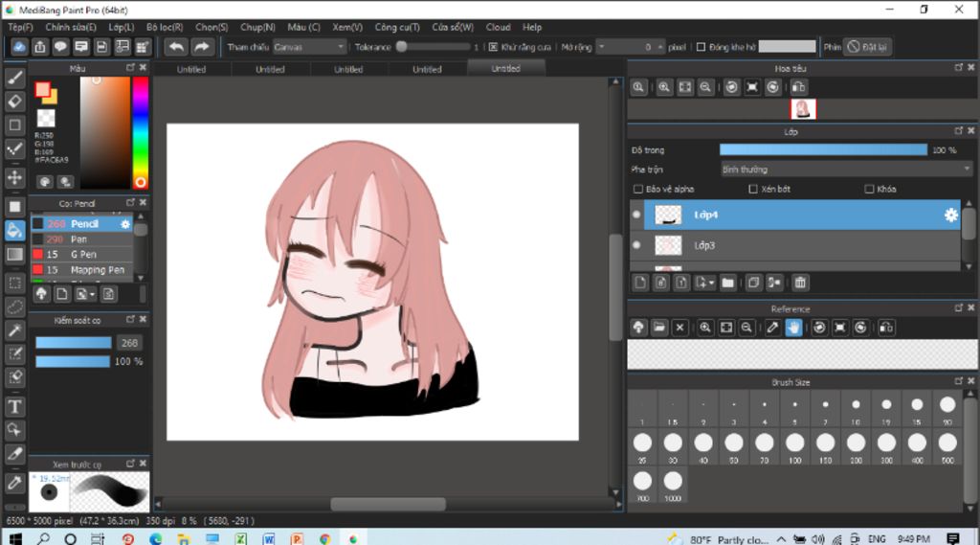
Task: Flip view in the Navigator panel
Action: 799,87
